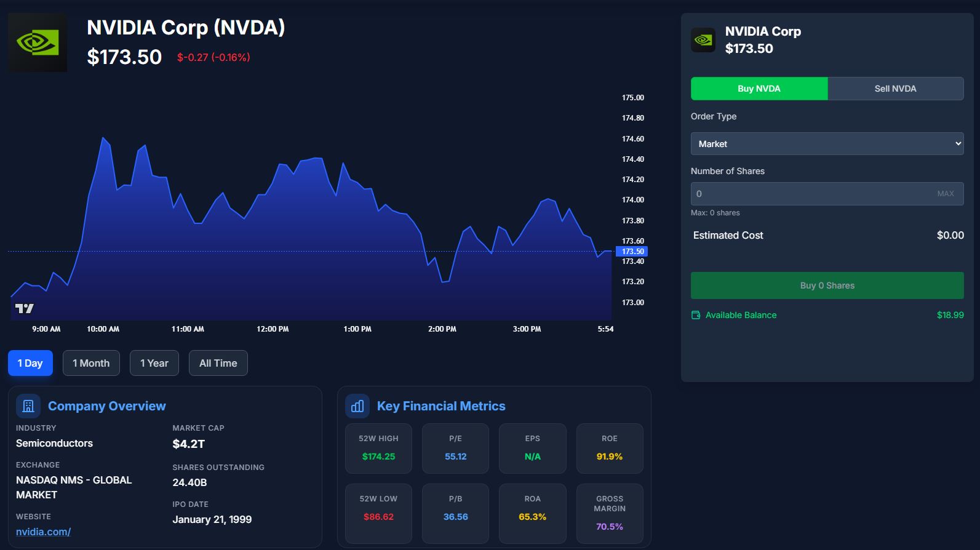Click the Estimated Cost $0.00 value
This screenshot has height=550, width=980.
(x=950, y=235)
